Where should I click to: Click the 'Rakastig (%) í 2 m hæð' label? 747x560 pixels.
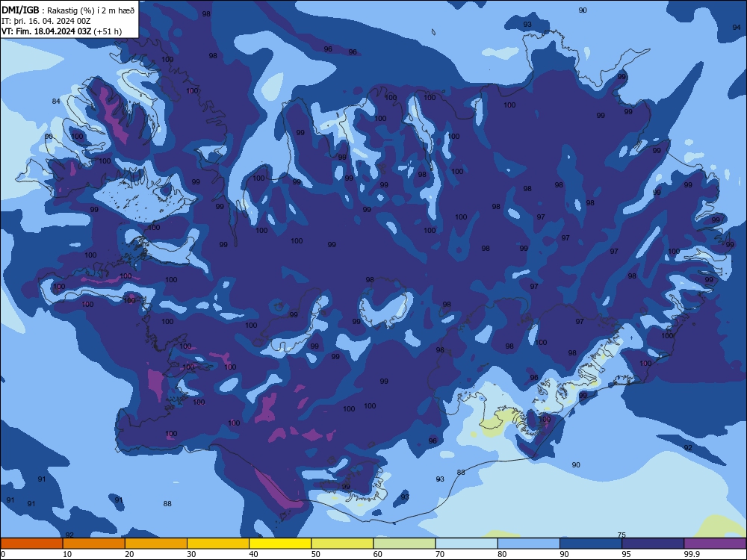[x=91, y=11]
